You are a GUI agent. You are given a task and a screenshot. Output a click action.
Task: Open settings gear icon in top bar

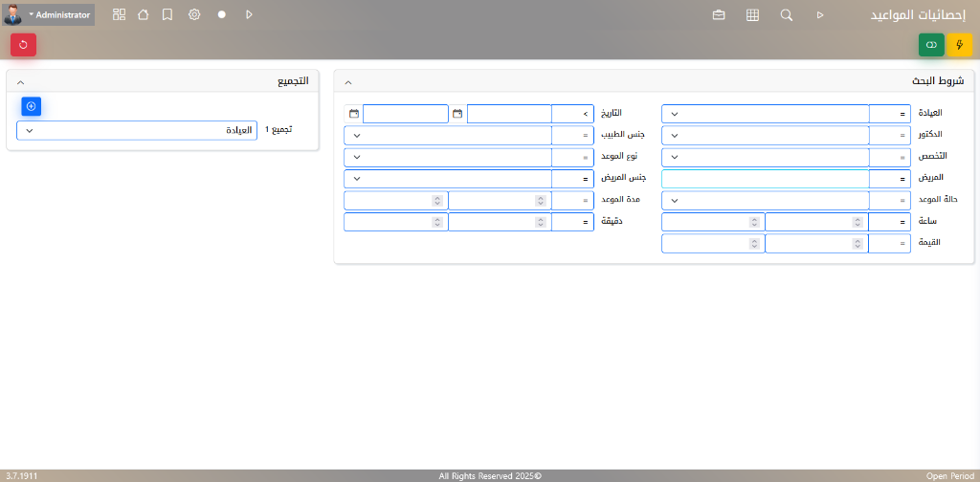pos(194,15)
